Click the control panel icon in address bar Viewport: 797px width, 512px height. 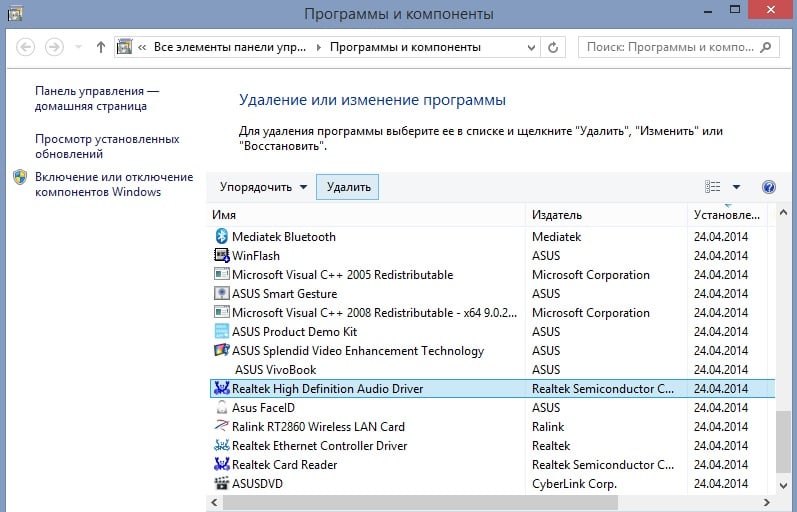[x=125, y=47]
